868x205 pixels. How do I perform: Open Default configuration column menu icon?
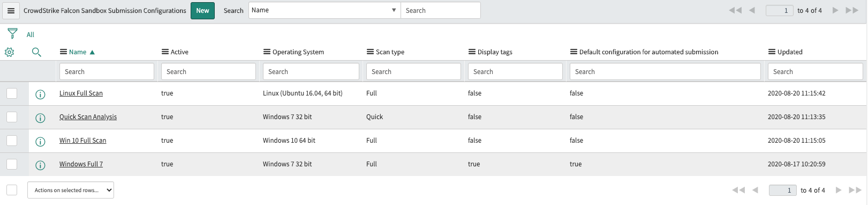[573, 52]
